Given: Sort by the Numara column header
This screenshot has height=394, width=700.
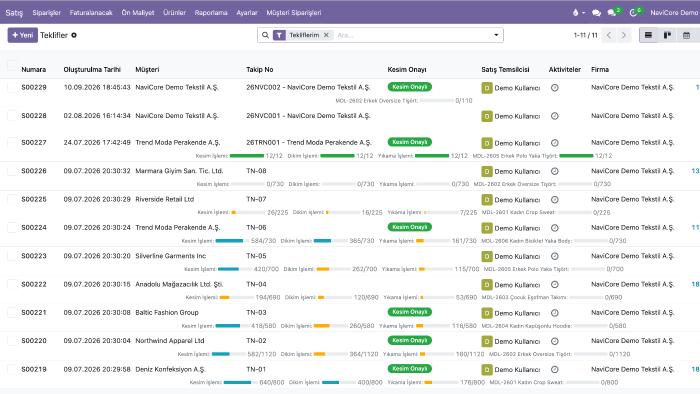Looking at the screenshot, I should 33,70.
